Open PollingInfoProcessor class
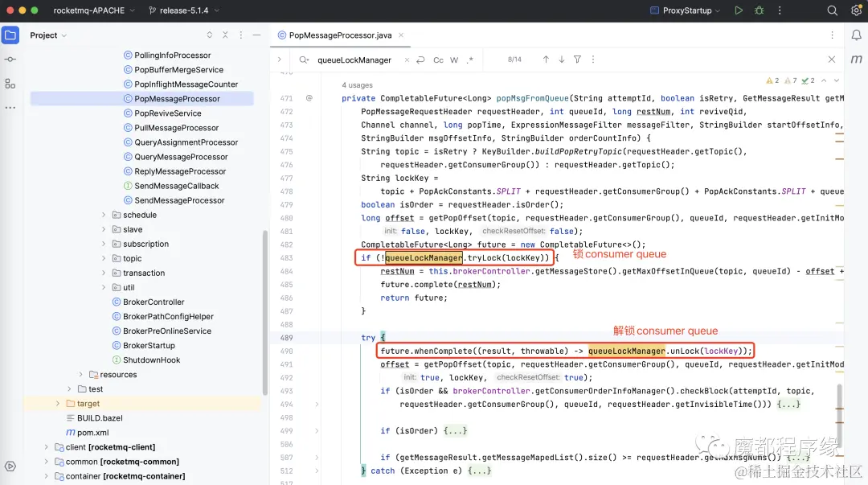 [x=172, y=55]
